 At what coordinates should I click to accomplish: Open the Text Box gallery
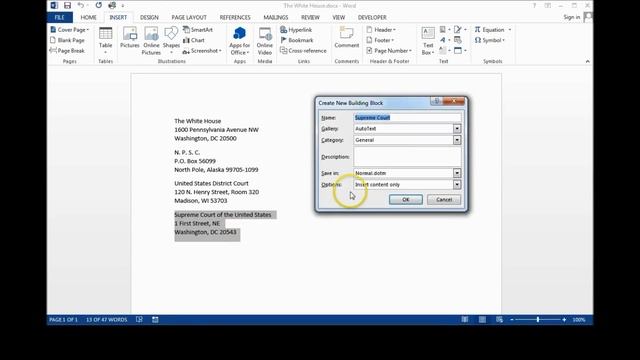(x=428, y=40)
